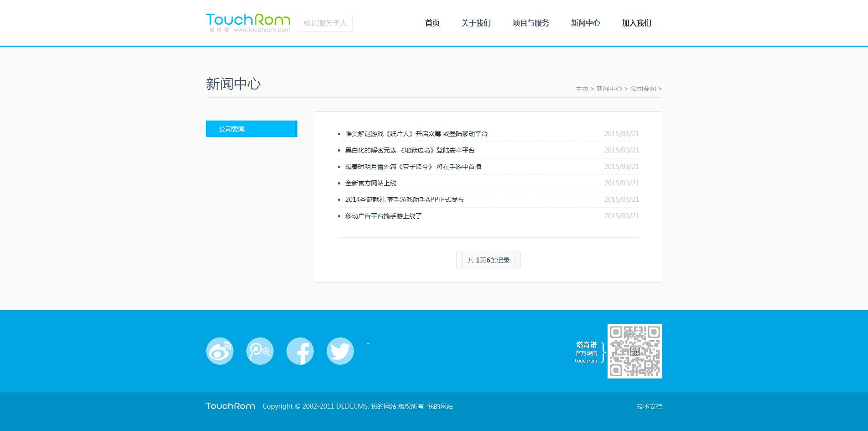Click the 共1页6条记录 pagination box
The width and height of the screenshot is (868, 431).
pos(488,260)
